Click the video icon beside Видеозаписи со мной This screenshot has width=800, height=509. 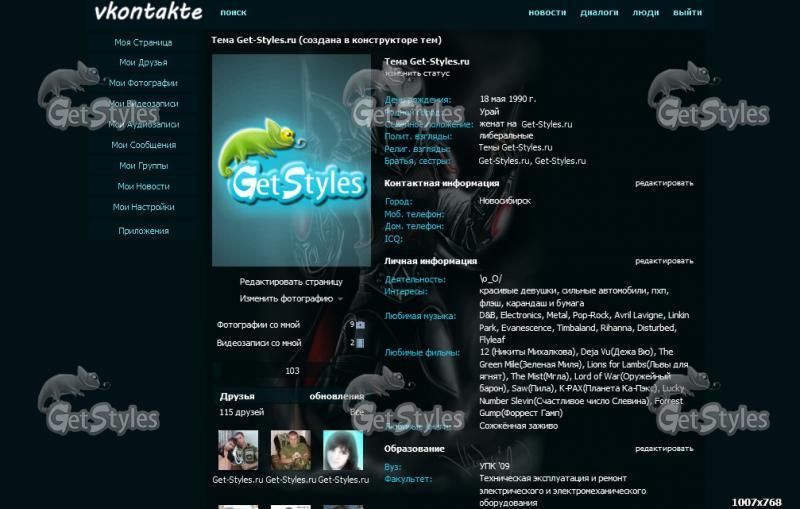(360, 343)
